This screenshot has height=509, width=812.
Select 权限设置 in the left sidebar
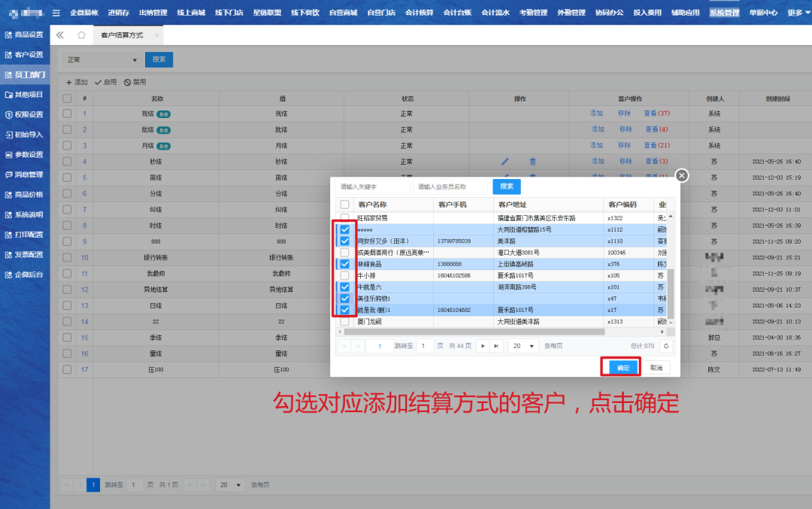point(25,114)
